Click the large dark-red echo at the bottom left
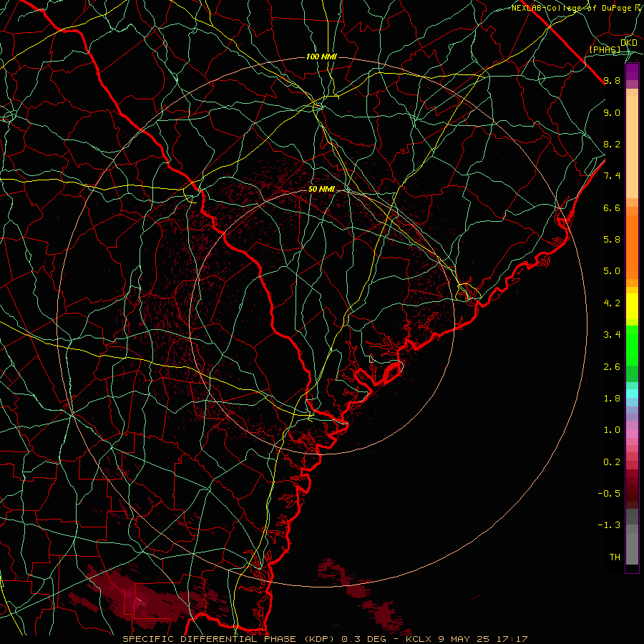Image resolution: width=644 pixels, height=644 pixels. [x=144, y=600]
